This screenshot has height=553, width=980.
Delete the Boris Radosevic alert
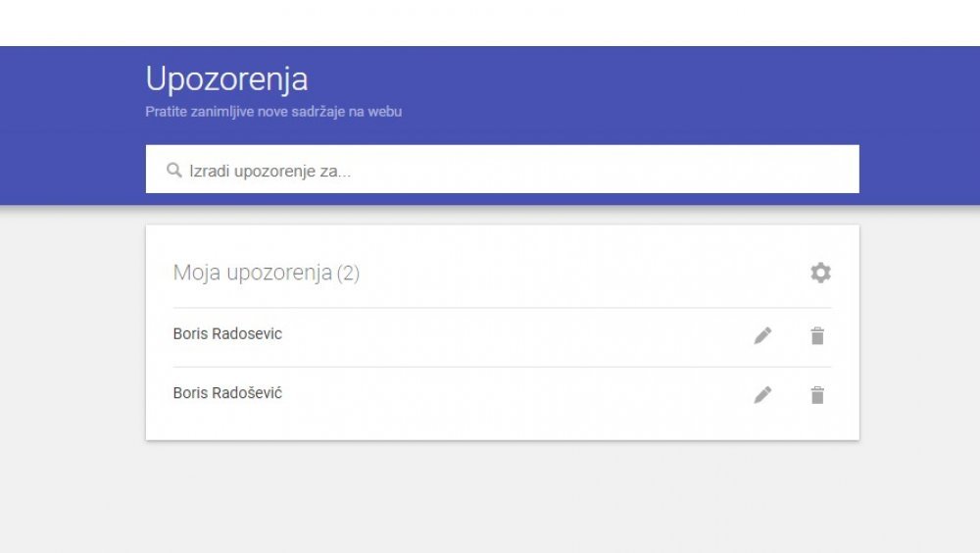(817, 336)
